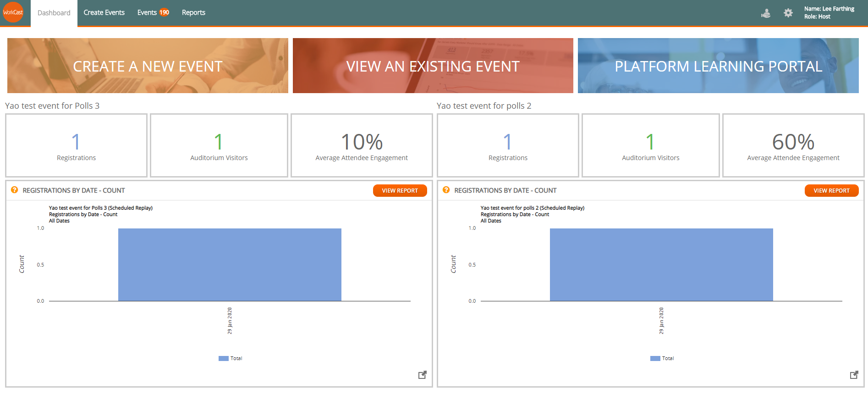
Task: Click View Report for Polls 3 chart
Action: pyautogui.click(x=400, y=190)
